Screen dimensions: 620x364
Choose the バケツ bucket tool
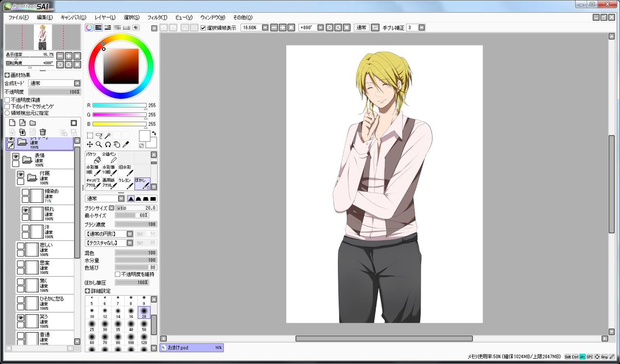[x=93, y=157]
